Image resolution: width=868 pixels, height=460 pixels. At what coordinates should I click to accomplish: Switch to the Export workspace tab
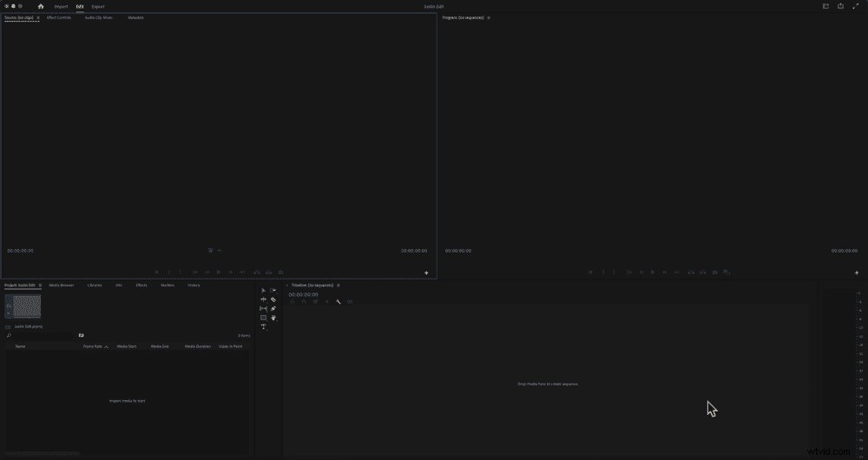click(x=98, y=7)
